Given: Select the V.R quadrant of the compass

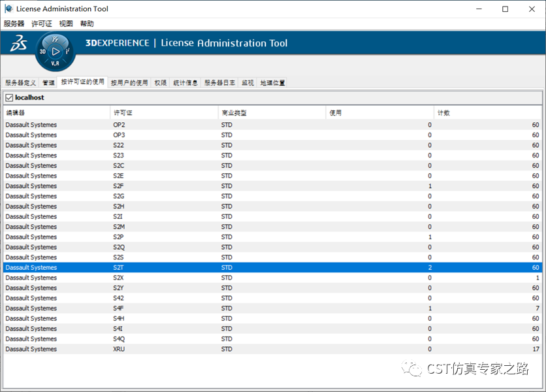Looking at the screenshot, I should [x=55, y=63].
